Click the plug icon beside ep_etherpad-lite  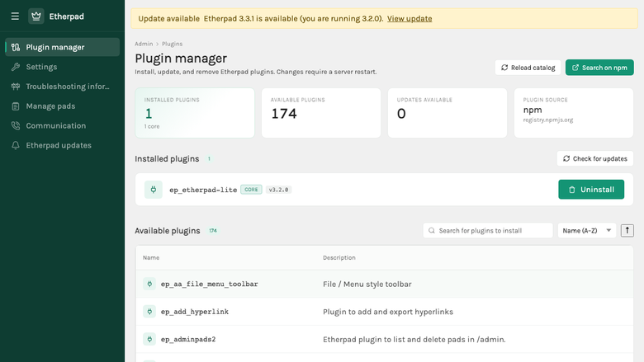(x=154, y=190)
